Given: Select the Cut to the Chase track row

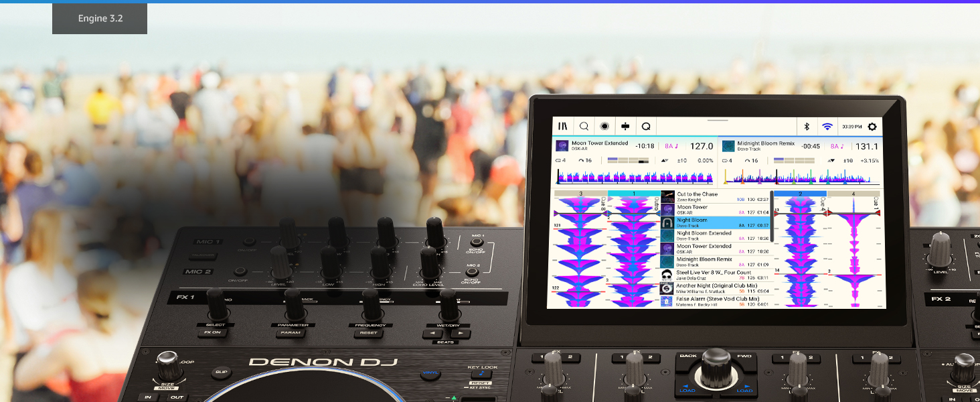Looking at the screenshot, I should click(x=716, y=197).
